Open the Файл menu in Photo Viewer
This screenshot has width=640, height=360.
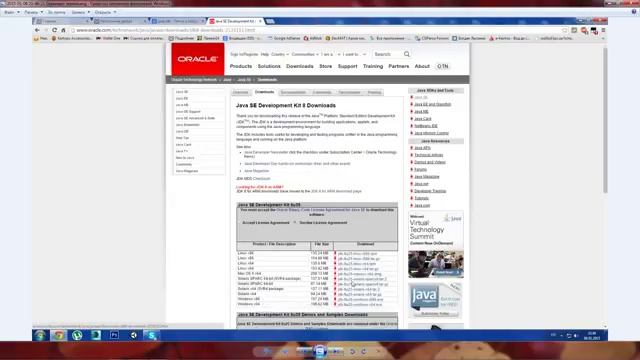click(x=12, y=12)
